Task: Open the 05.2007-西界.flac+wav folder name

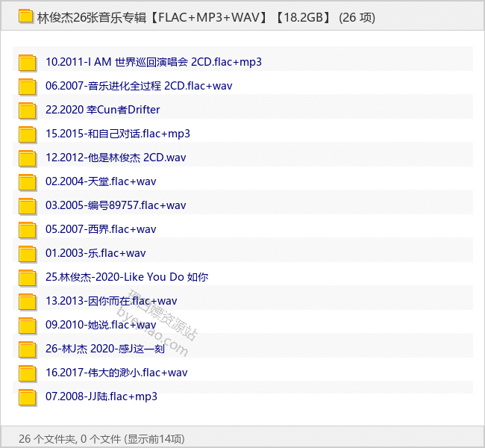Action: point(101,229)
